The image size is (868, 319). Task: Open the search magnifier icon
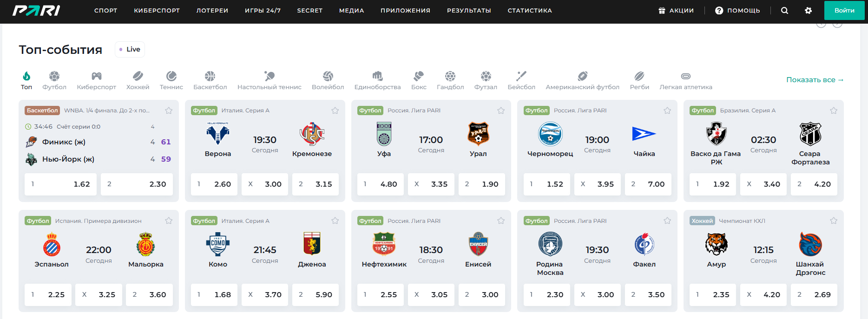(x=785, y=10)
